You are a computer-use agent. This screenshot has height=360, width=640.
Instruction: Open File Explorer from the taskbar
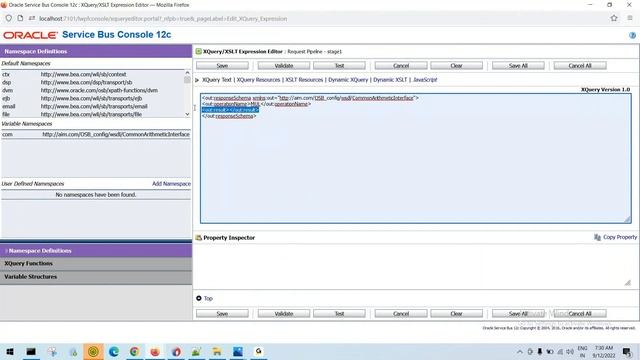pyautogui.click(x=217, y=351)
